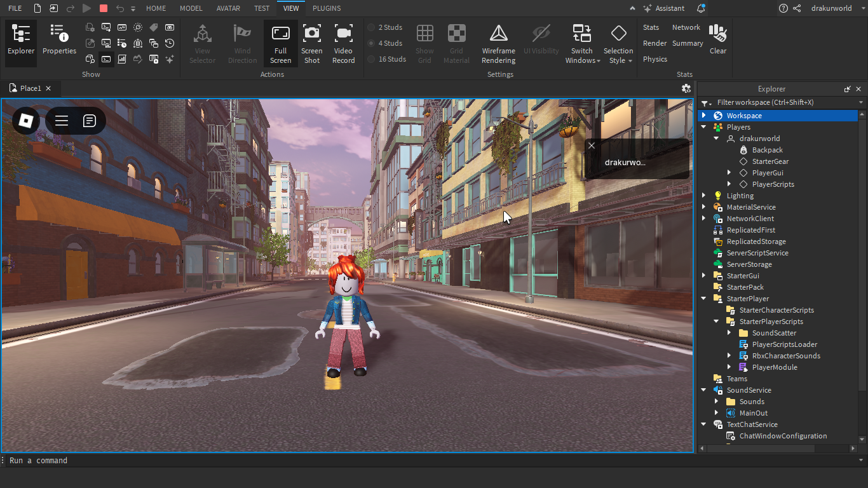Collapse the ribbon with the up caret
Viewport: 868px width, 488px height.
click(632, 8)
